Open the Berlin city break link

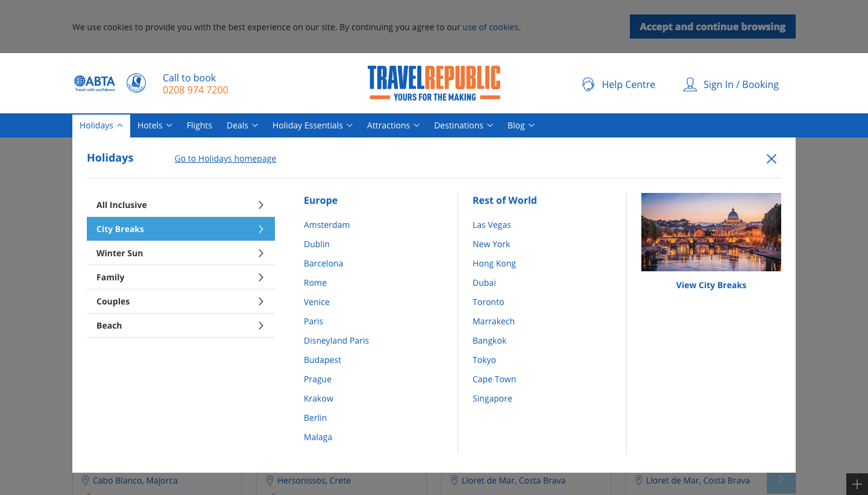pos(315,418)
